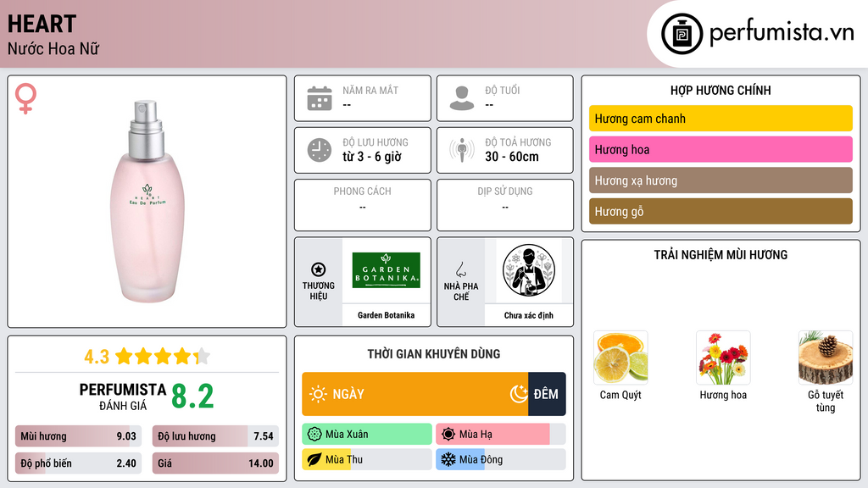Click the orange Ngày daytime bar

pyautogui.click(x=415, y=394)
